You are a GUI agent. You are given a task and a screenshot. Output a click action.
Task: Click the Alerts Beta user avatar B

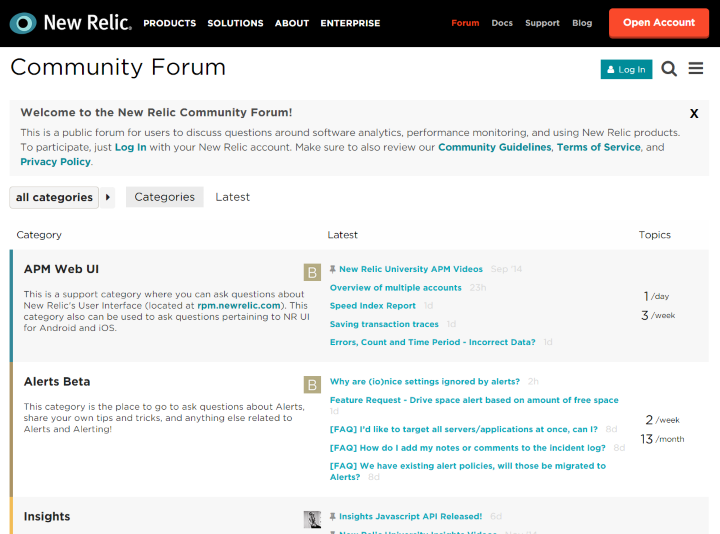tap(312, 385)
